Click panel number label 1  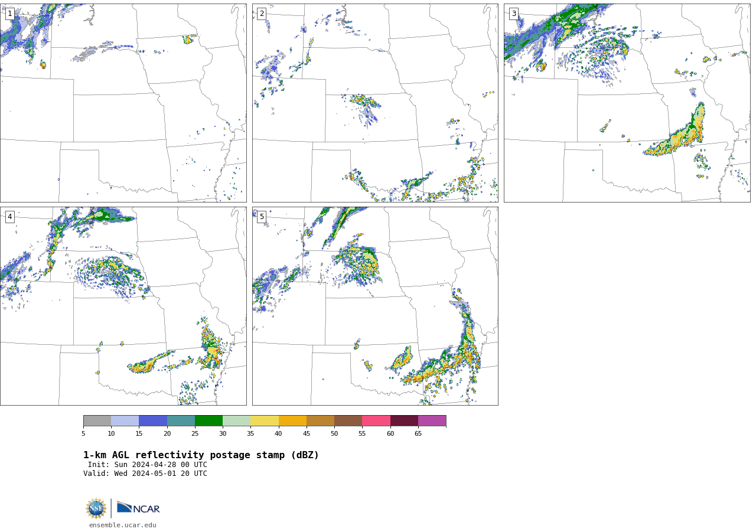click(9, 14)
